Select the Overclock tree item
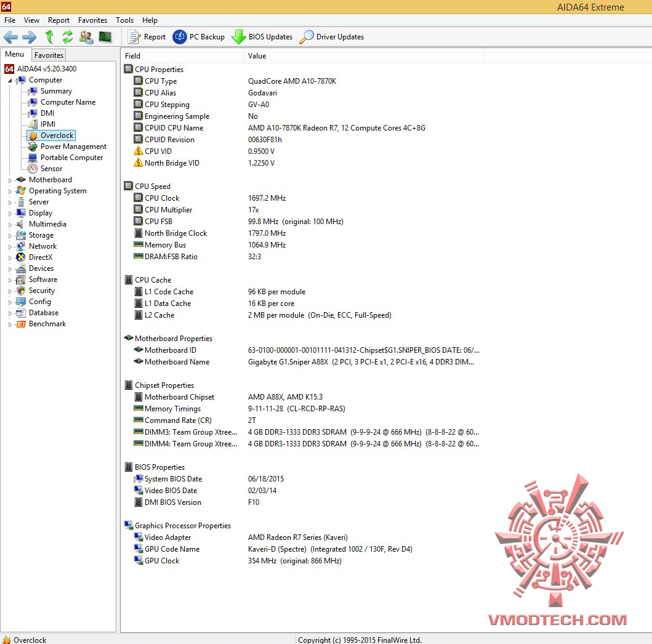The height and width of the screenshot is (644, 652). click(x=57, y=135)
